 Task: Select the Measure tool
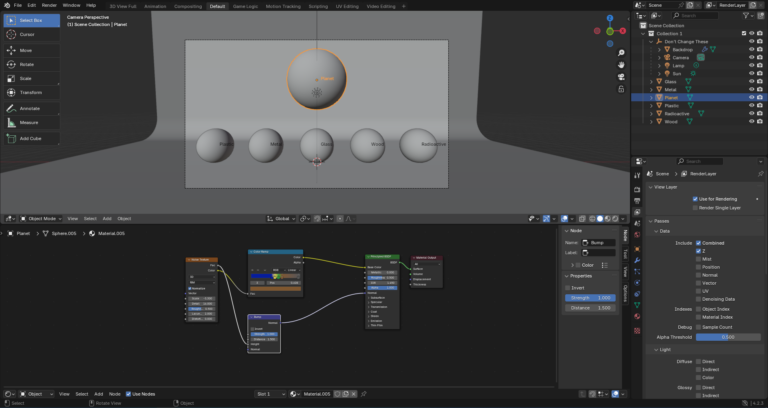tap(30, 123)
